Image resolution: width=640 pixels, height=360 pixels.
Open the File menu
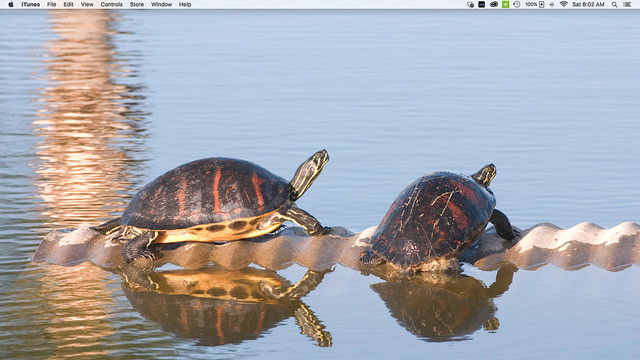pos(51,4)
